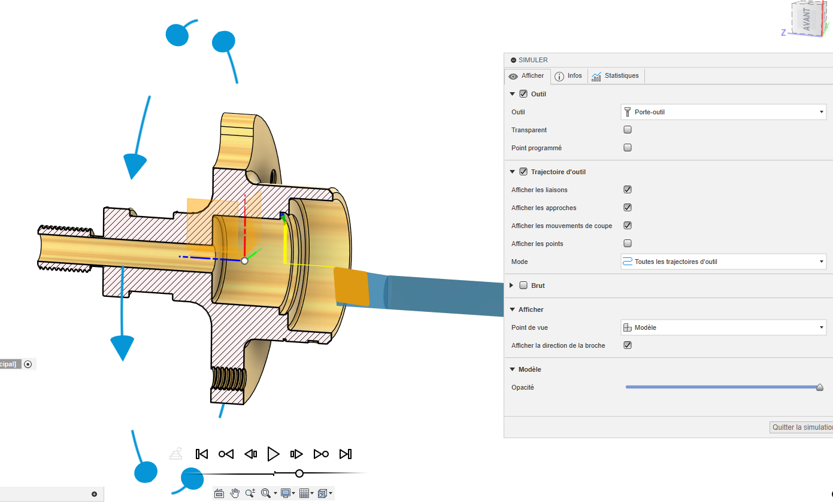Skip to end of simulation
The width and height of the screenshot is (833, 504).
tap(345, 454)
